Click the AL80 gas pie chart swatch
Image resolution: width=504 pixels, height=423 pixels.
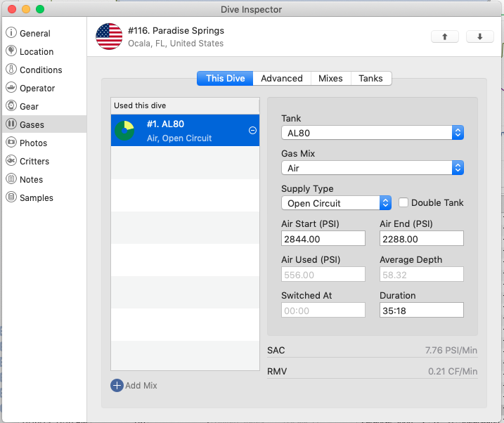pos(125,131)
